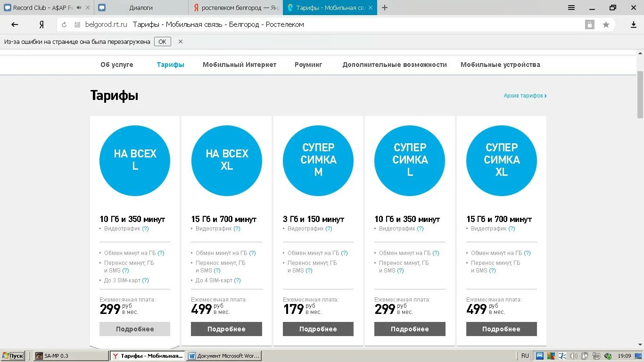Change RU keyboard language indicator

(525, 356)
